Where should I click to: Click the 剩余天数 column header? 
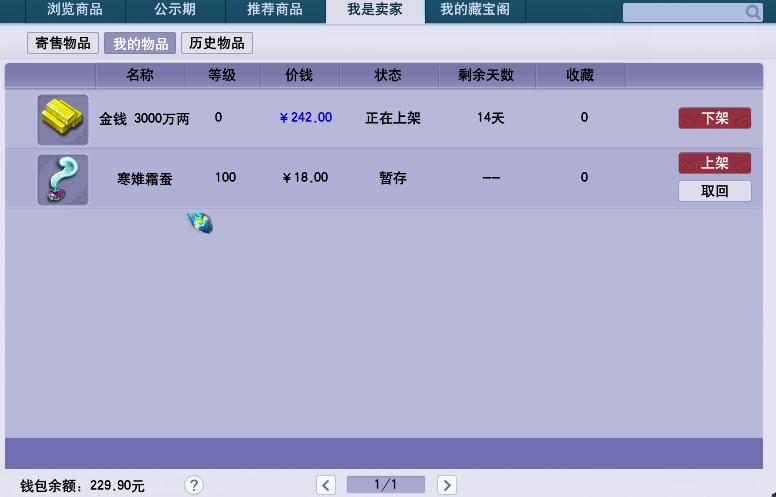(486, 75)
